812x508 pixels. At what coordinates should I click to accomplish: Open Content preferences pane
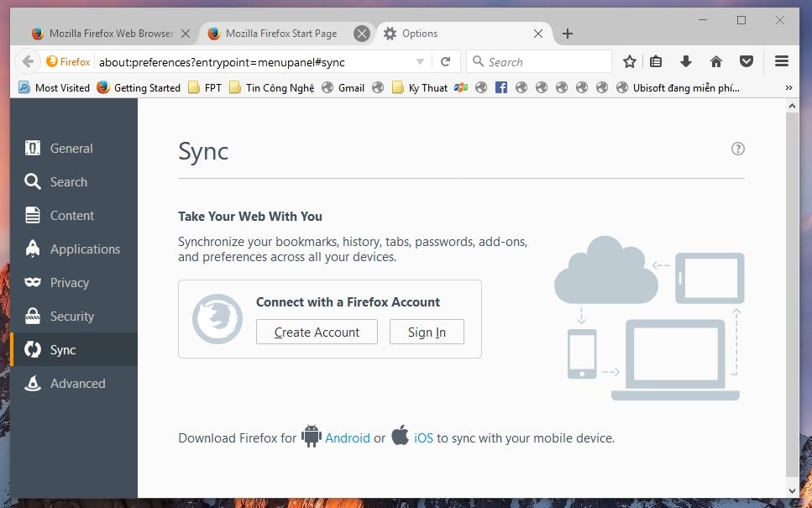[74, 216]
